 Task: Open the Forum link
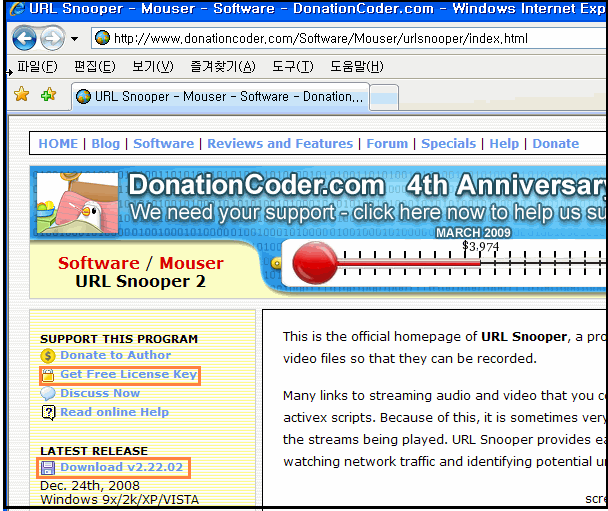(x=387, y=143)
